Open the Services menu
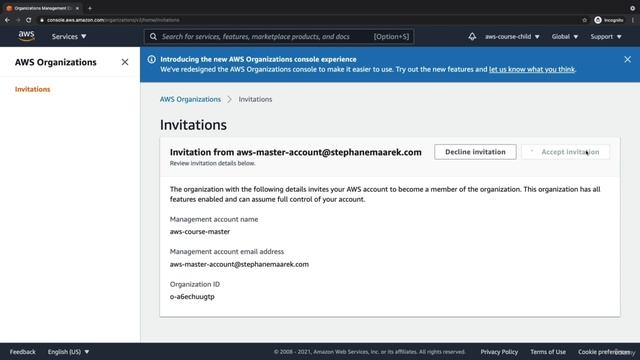 tap(69, 36)
